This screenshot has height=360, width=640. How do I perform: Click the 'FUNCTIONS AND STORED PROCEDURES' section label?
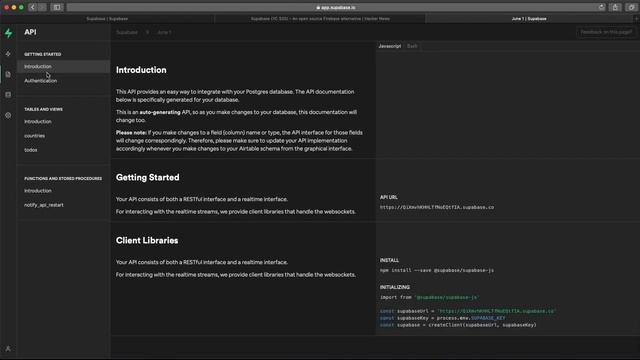[63, 179]
